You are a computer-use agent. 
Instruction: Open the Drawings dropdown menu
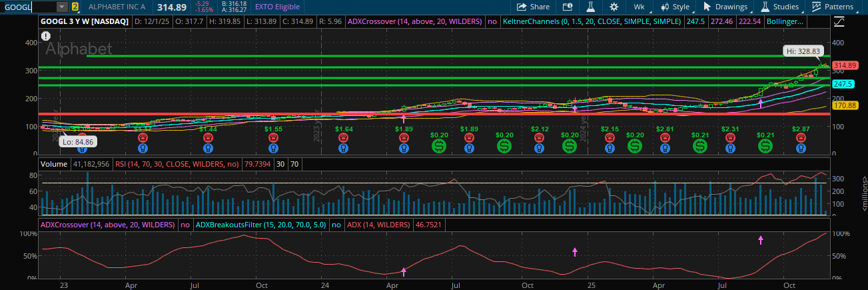point(727,7)
